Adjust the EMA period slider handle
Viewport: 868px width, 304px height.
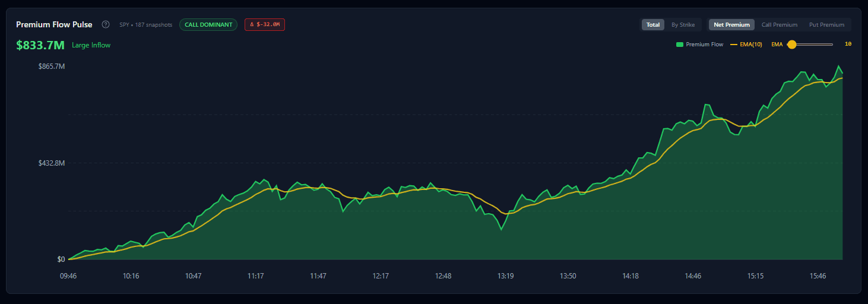[791, 45]
